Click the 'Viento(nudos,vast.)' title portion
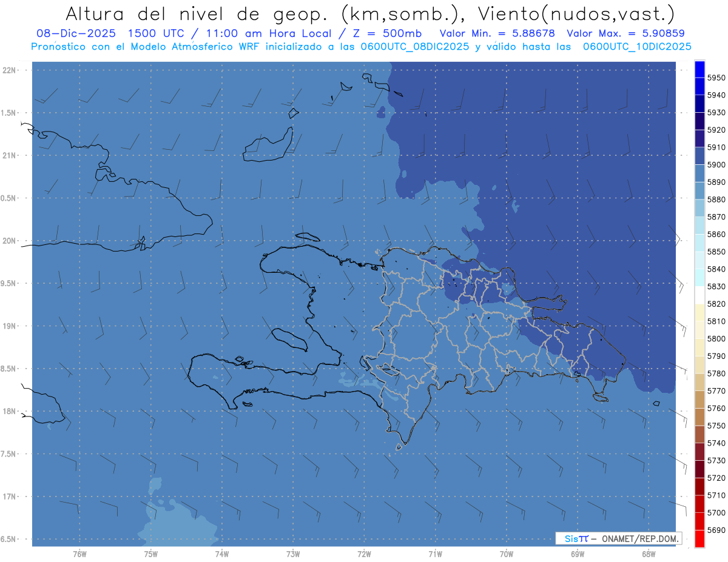Screen dimensions: 728x562 [x=576, y=13]
